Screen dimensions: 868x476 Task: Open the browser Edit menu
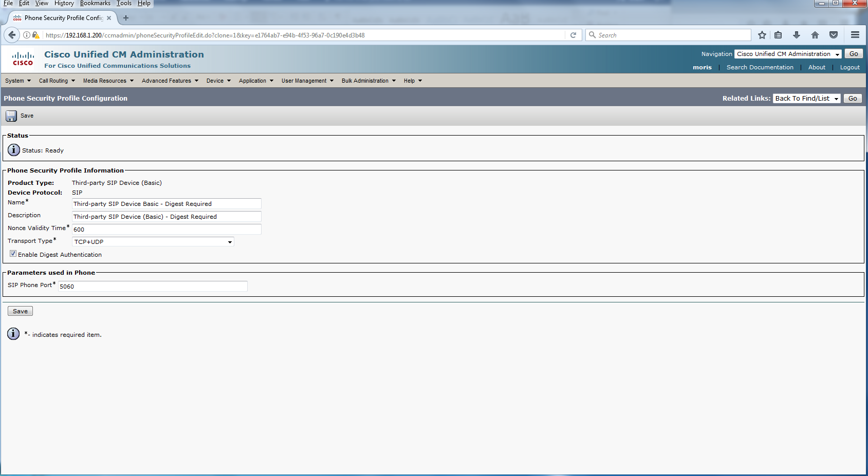24,3
